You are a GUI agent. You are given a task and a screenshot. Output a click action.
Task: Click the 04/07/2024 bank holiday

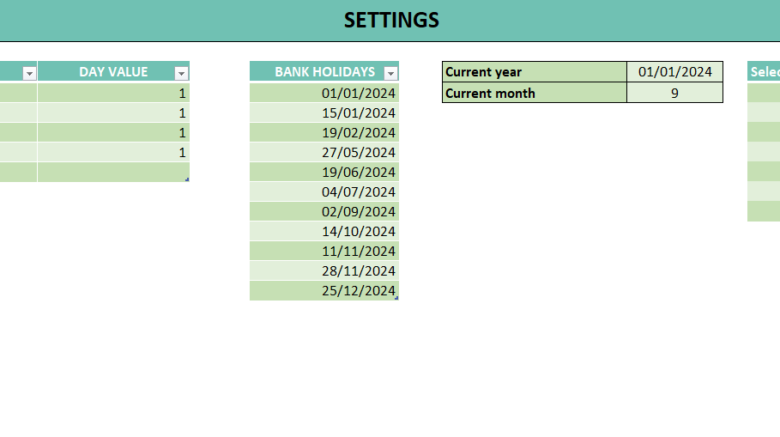(x=324, y=192)
